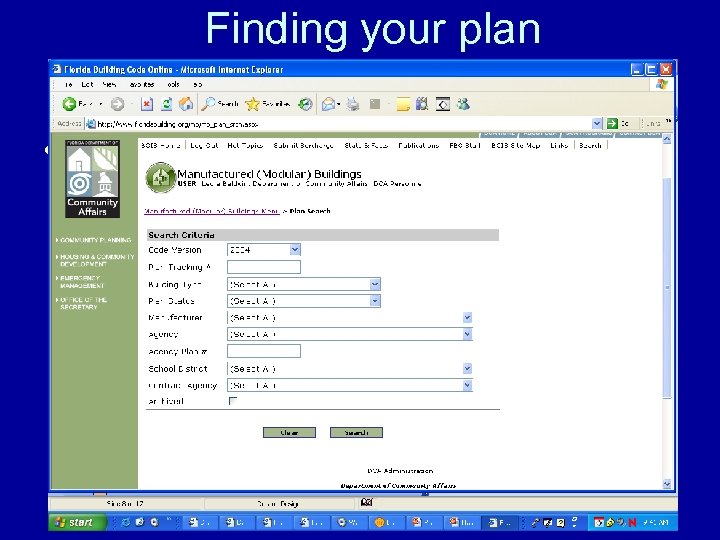
Task: Open the Tools menu
Action: [173, 84]
